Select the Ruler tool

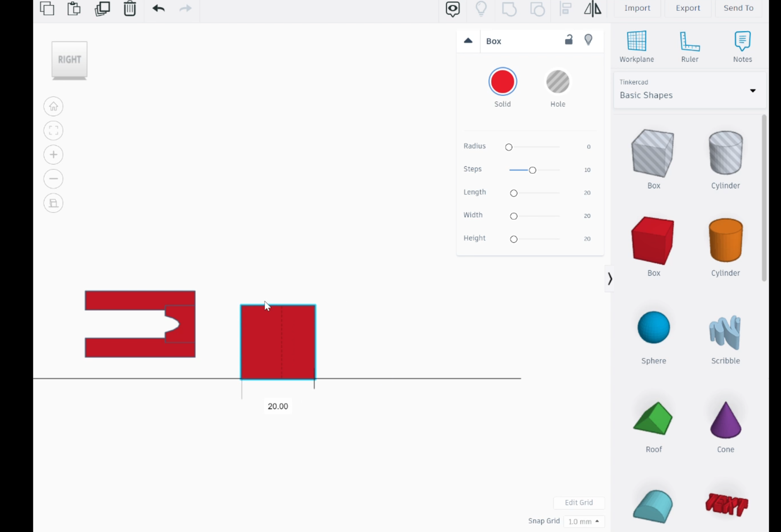point(689,46)
